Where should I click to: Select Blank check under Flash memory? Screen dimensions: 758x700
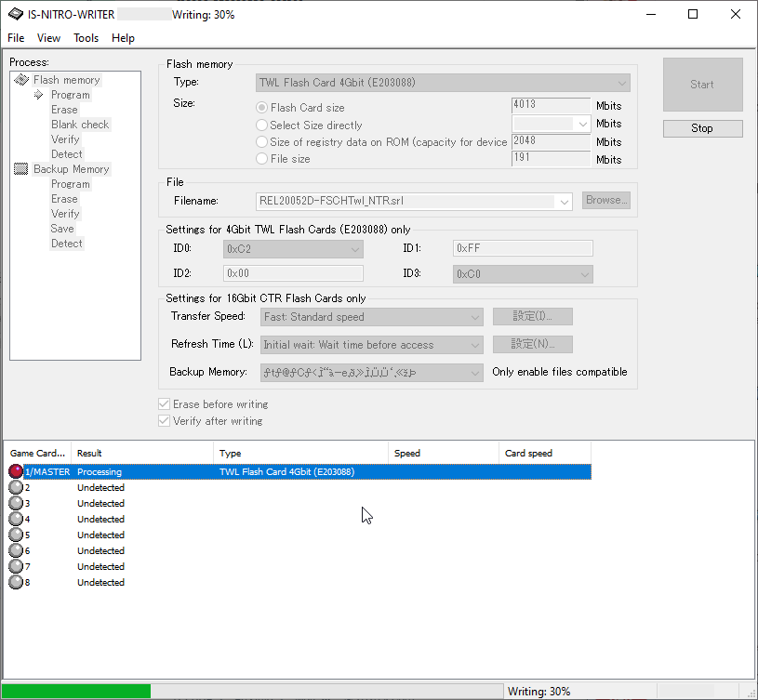[x=80, y=125]
